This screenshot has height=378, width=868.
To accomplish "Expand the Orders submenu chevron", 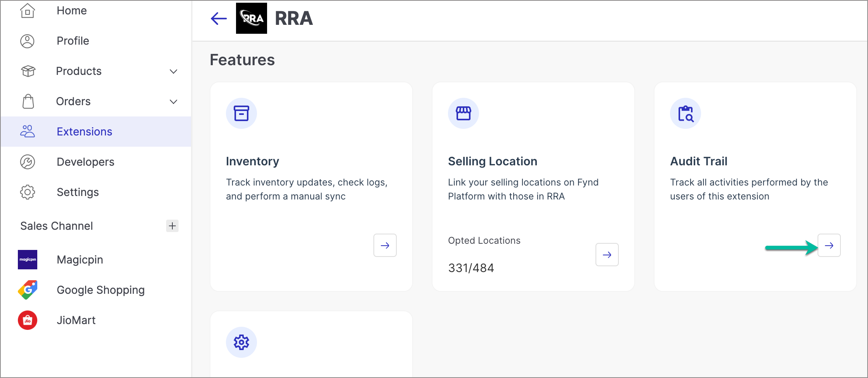I will pyautogui.click(x=174, y=102).
